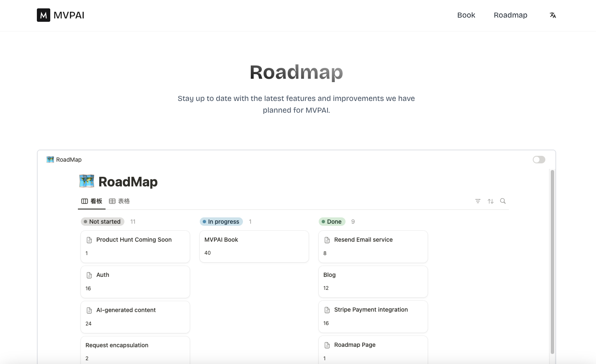Viewport: 596px width, 364px height.
Task: Open the AI-generated content card
Action: 135,317
